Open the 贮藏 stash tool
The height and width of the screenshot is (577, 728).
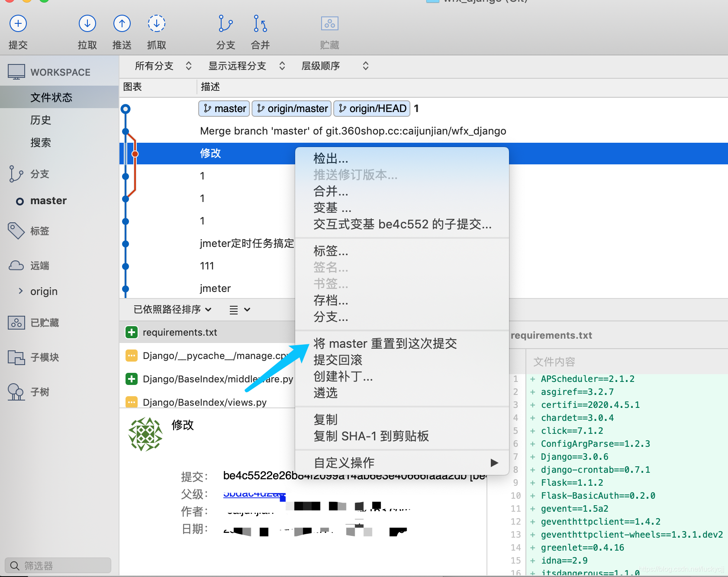point(329,23)
